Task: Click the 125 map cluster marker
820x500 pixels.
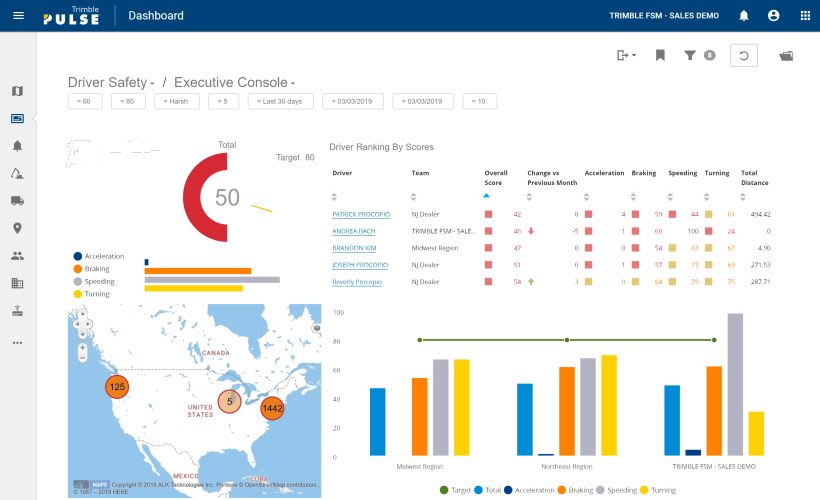Action: coord(117,387)
